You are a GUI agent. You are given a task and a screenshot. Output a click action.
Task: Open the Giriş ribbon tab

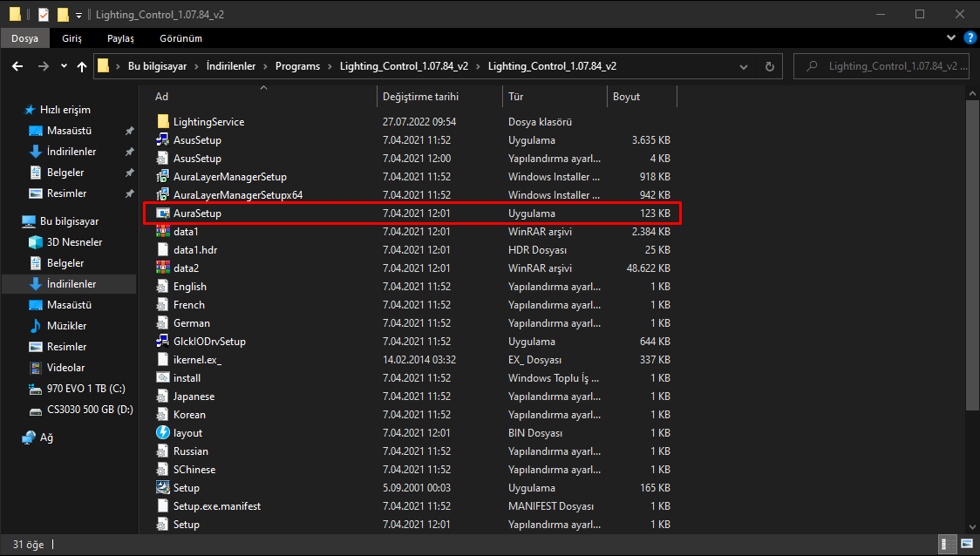71,38
